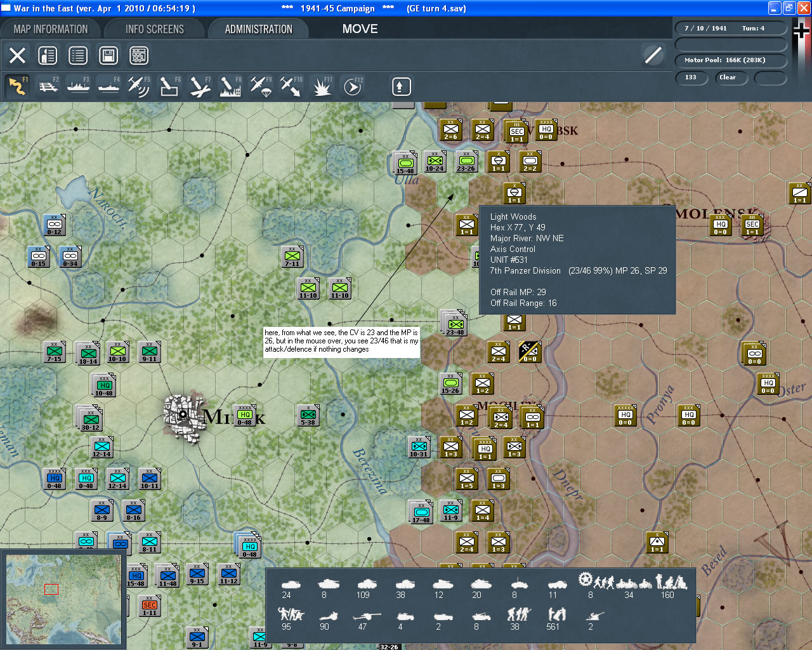
Task: Select the Soviet 2=6 infantry counter
Action: point(450,130)
